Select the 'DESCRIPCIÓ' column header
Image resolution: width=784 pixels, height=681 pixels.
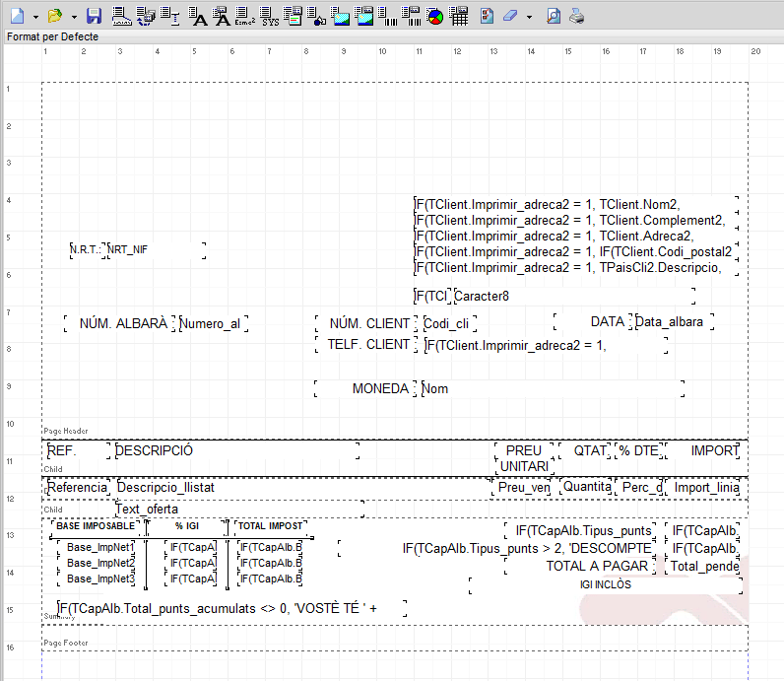[237, 450]
